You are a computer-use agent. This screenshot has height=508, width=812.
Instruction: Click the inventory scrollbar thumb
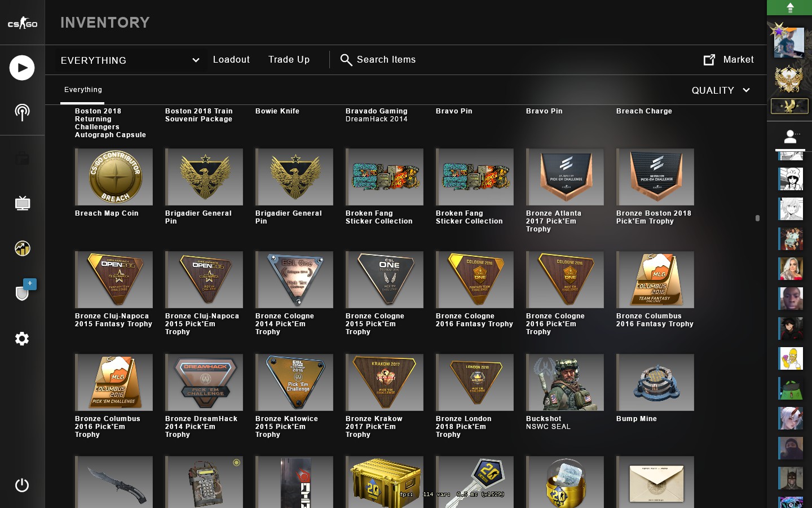coord(757,218)
